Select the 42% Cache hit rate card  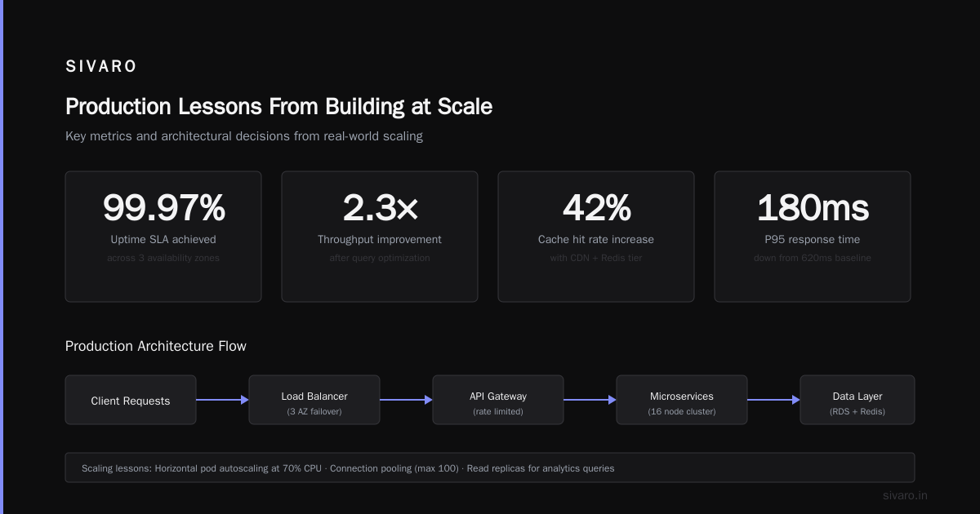point(596,237)
